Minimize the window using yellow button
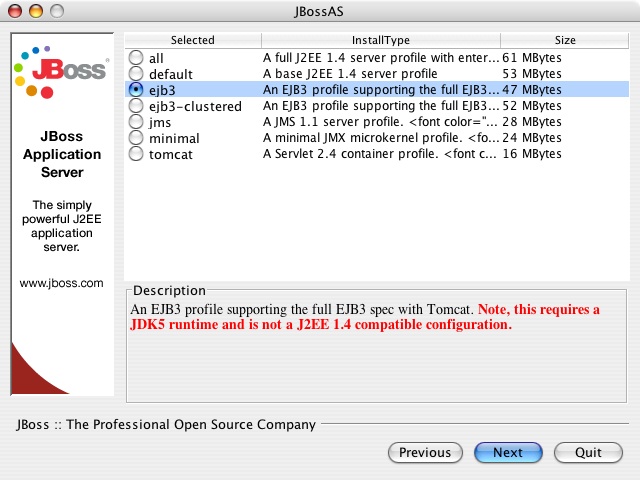The width and height of the screenshot is (640, 480). click(36, 11)
